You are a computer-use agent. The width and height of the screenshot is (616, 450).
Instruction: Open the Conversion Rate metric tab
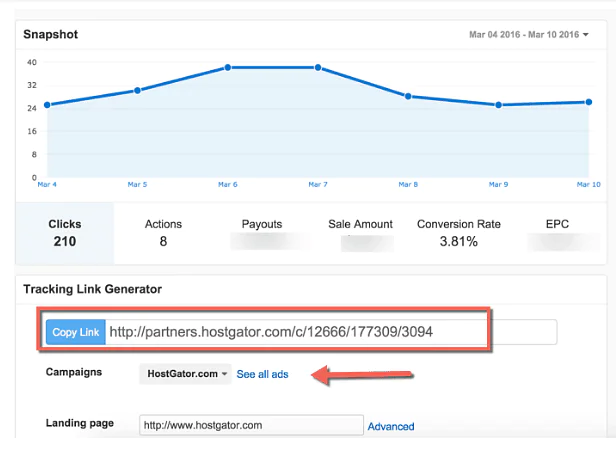[x=459, y=232]
